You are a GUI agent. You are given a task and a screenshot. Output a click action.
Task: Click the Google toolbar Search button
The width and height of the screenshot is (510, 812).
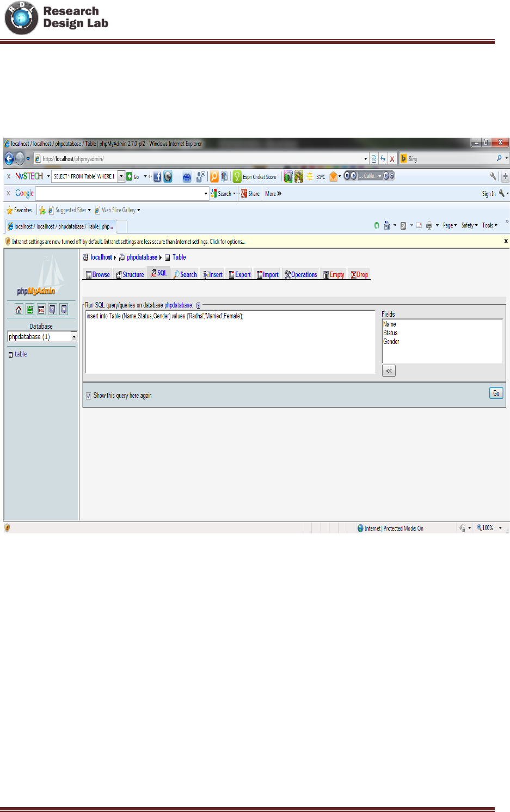pos(222,194)
